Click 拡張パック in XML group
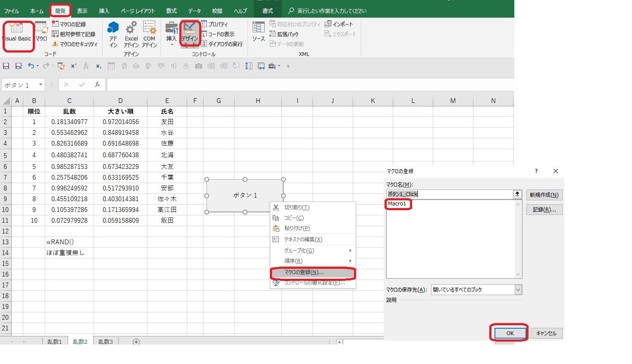Screen dimensions: 632x364 (x=284, y=34)
